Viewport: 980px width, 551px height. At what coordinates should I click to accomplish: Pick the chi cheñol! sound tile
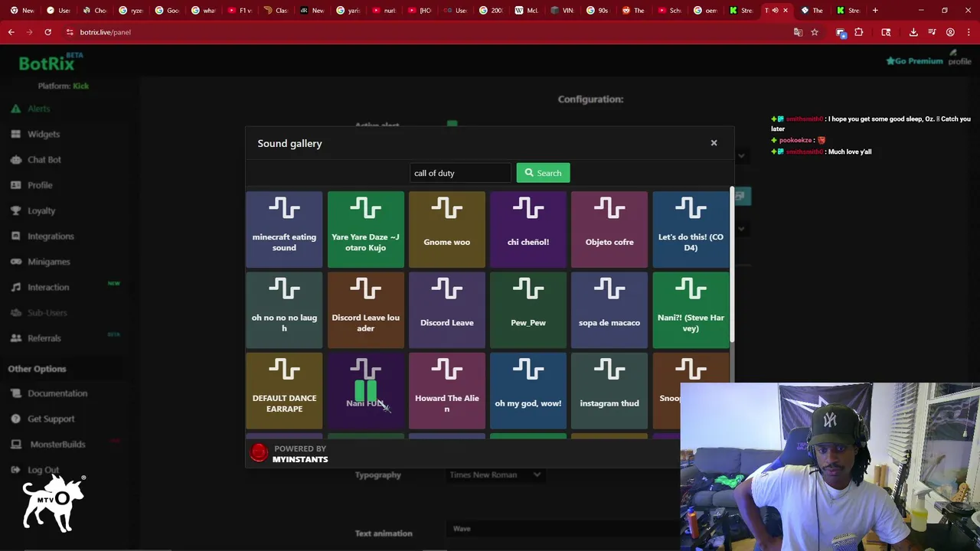(528, 230)
